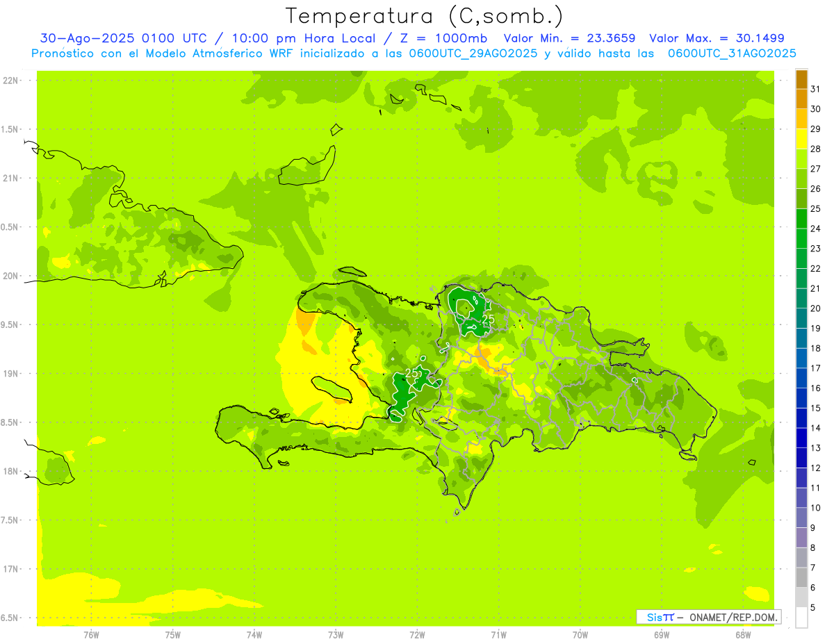Click the 'ONAMET/REP.DOM.' credit label
Viewport: 834px width, 644px height.
point(733,617)
